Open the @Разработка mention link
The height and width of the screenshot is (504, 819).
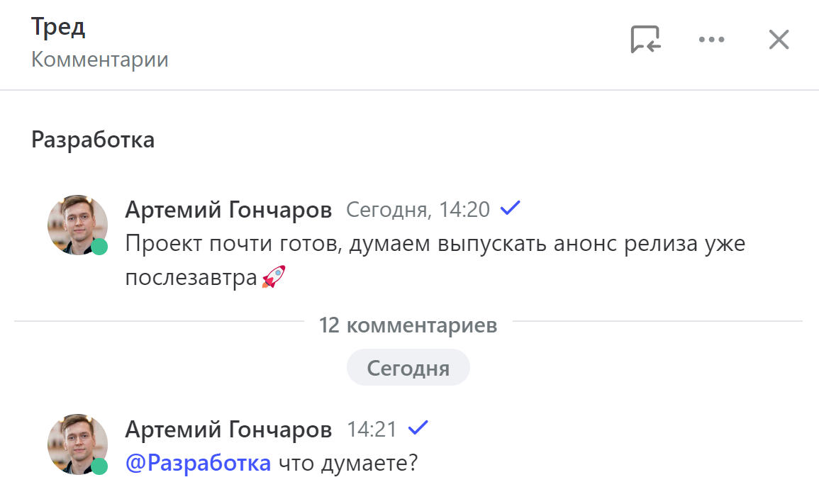(197, 462)
